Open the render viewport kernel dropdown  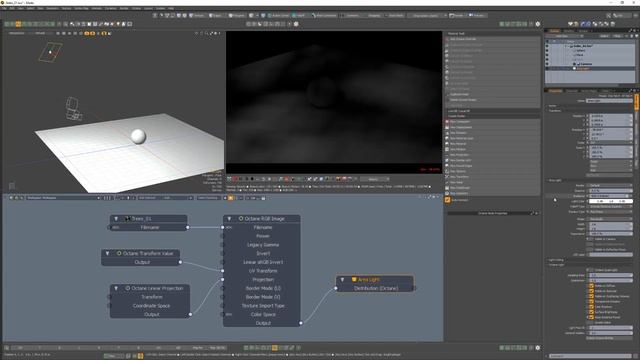click(375, 179)
